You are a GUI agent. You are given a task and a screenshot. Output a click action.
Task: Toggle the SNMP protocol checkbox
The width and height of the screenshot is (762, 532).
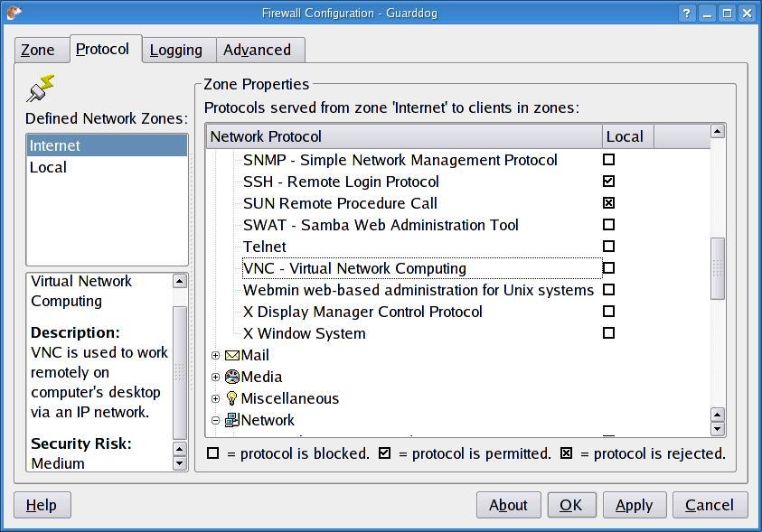tap(608, 159)
